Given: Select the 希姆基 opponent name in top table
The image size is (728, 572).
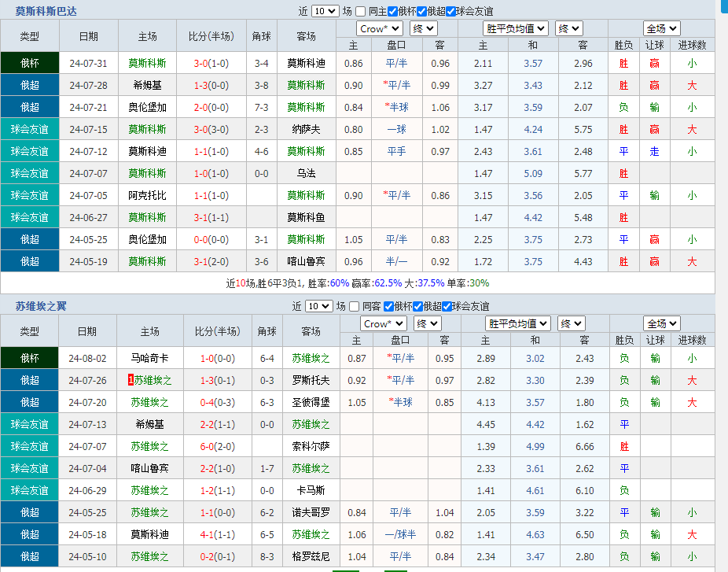Looking at the screenshot, I should [147, 85].
